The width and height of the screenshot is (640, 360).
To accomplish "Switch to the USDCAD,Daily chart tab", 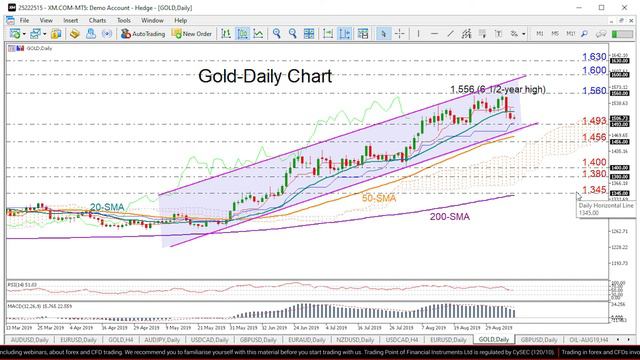I will point(210,340).
